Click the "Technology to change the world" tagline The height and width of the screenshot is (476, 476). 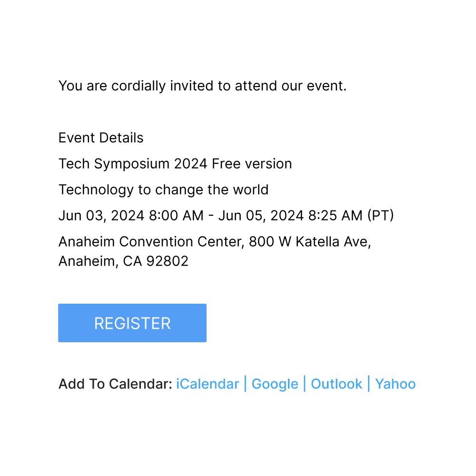point(163,190)
